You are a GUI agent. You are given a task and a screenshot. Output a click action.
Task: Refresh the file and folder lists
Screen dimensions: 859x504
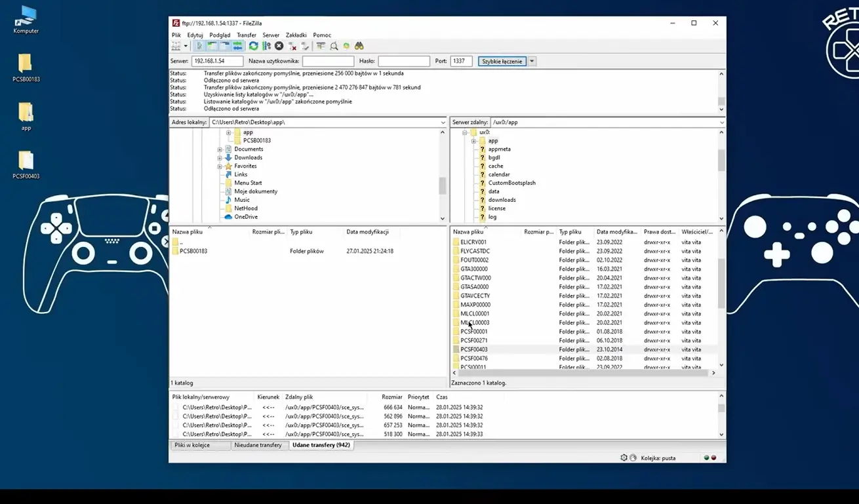pyautogui.click(x=254, y=46)
